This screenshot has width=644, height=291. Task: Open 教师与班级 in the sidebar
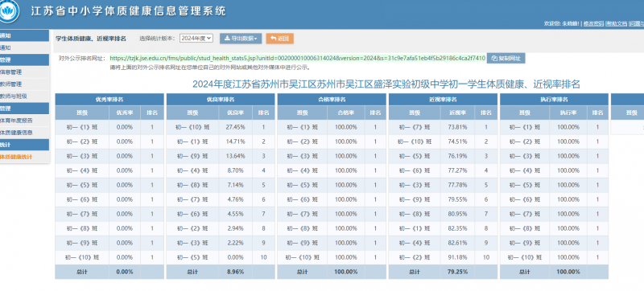click(25, 96)
